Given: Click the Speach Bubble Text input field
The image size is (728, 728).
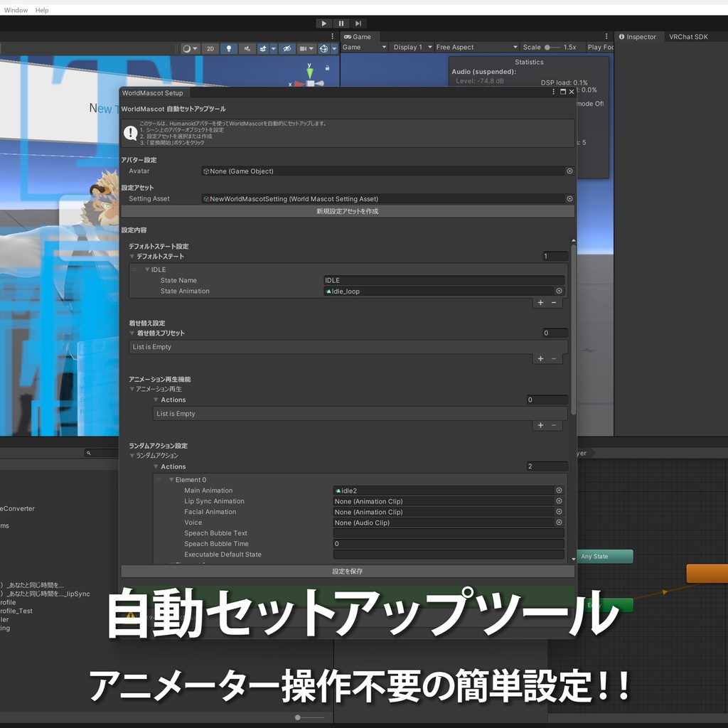Looking at the screenshot, I should tap(448, 533).
